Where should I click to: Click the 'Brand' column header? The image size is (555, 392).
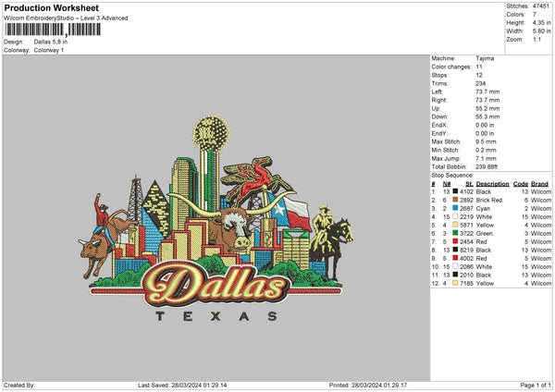pos(539,184)
